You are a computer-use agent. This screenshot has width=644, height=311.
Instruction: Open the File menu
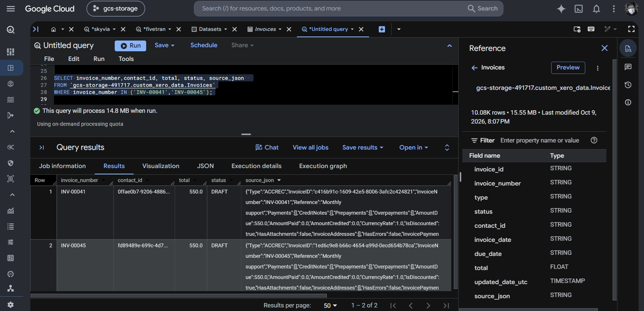49,59
